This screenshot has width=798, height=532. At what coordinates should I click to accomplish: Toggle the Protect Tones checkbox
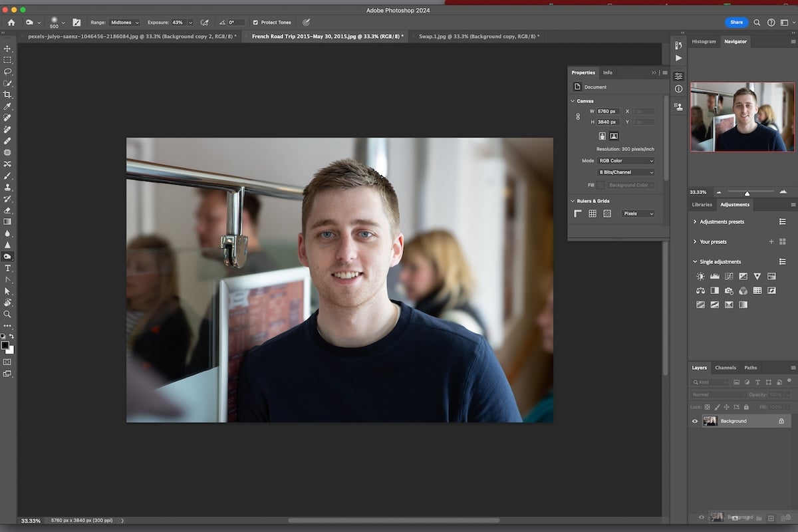tap(255, 22)
